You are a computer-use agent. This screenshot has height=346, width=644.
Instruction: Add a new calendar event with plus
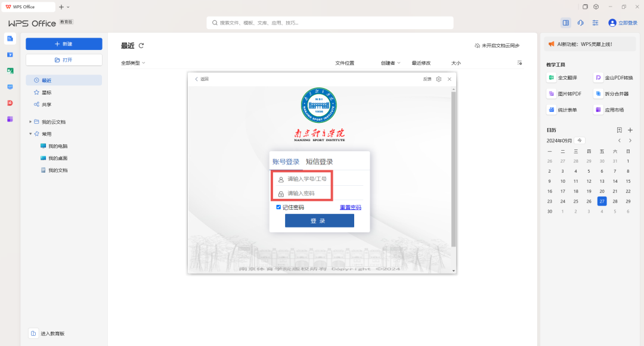point(630,130)
